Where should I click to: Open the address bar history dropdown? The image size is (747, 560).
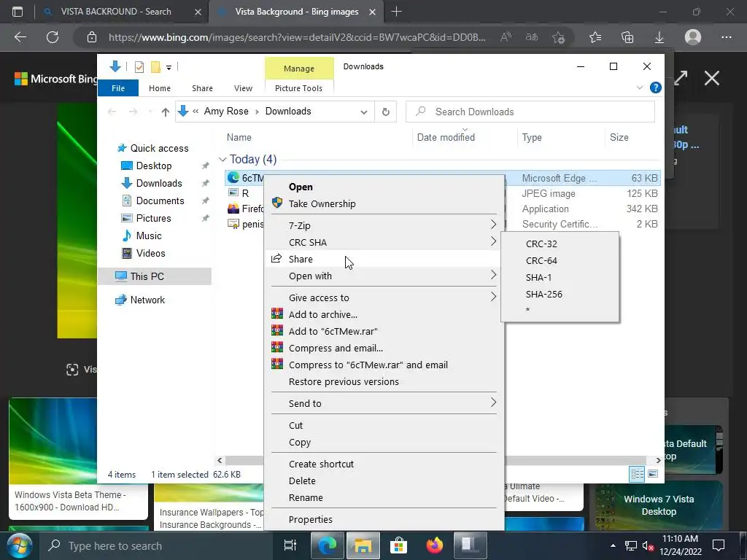363,112
